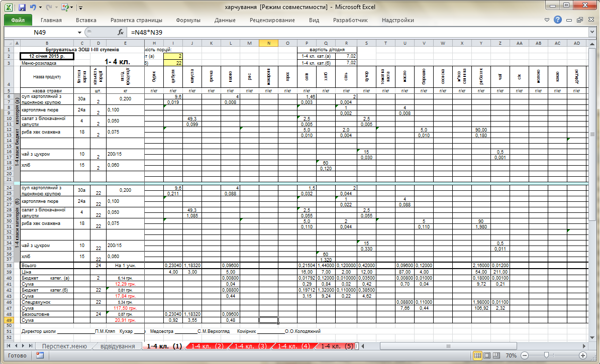Viewport: 600px width, 364px height.
Task: Open the Формулы ribbon tab
Action: click(188, 20)
